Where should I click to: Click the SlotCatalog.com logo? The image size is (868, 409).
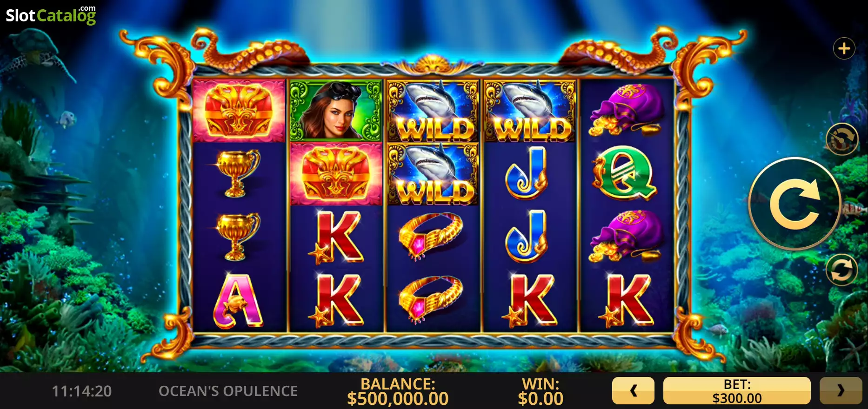[51, 15]
